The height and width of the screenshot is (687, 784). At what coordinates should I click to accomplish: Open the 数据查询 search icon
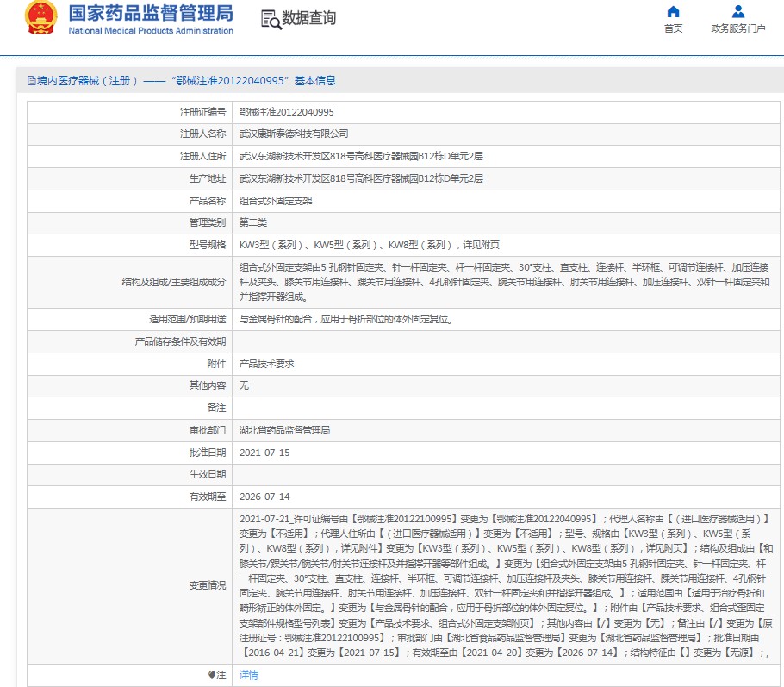point(271,20)
